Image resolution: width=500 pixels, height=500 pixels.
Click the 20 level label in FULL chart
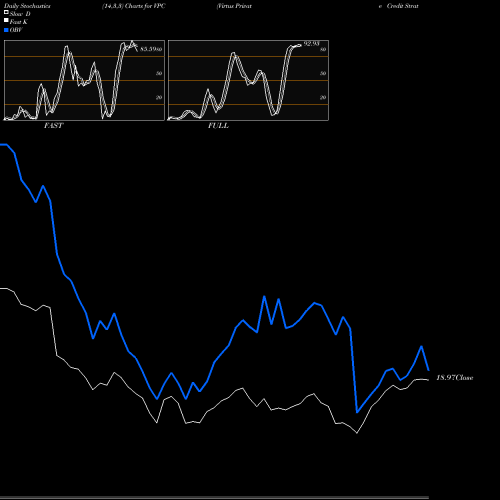(323, 97)
